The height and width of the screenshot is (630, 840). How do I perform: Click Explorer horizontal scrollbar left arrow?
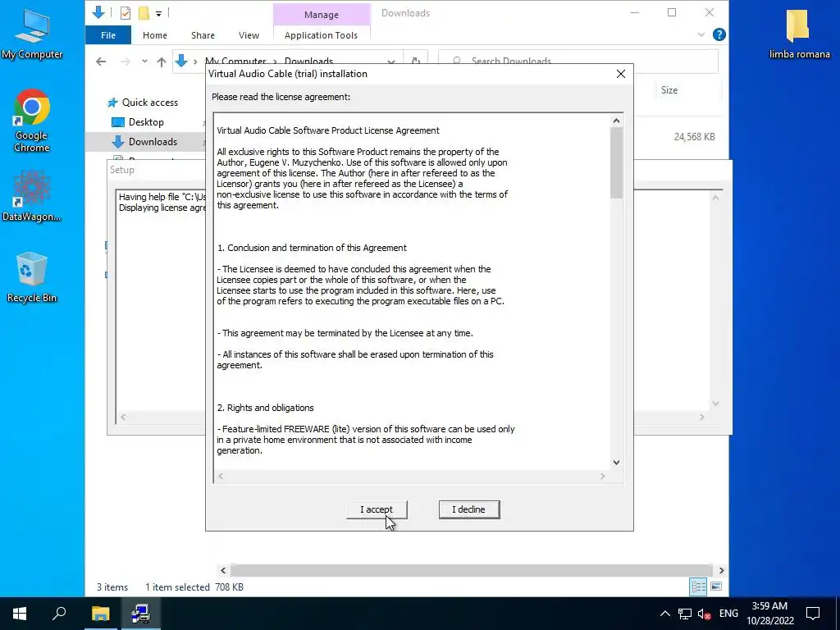point(223,571)
